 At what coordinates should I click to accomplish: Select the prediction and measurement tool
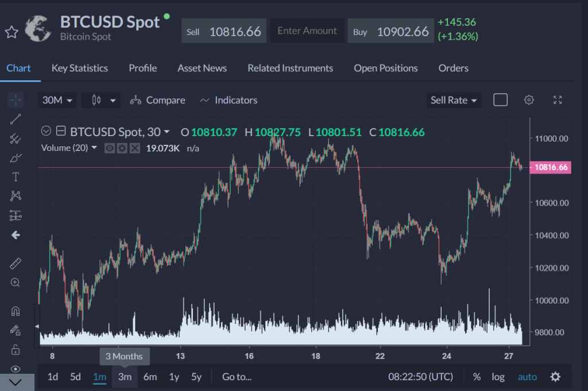[x=16, y=215]
